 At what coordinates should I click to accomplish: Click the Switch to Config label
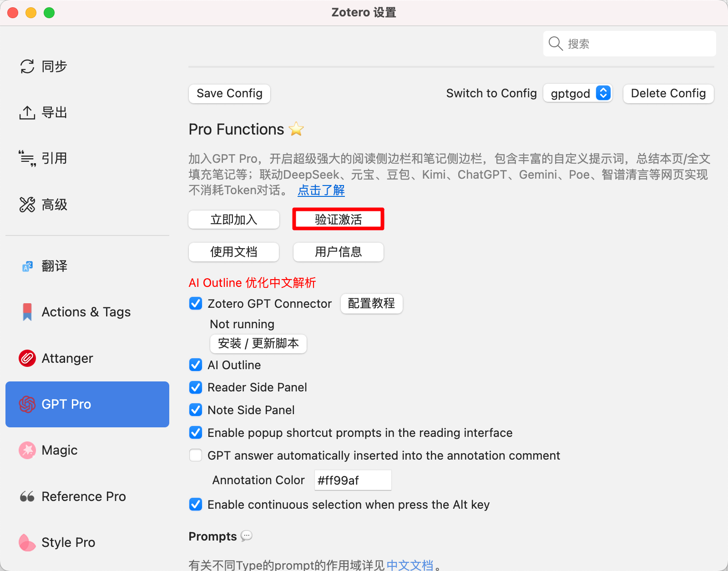click(491, 93)
